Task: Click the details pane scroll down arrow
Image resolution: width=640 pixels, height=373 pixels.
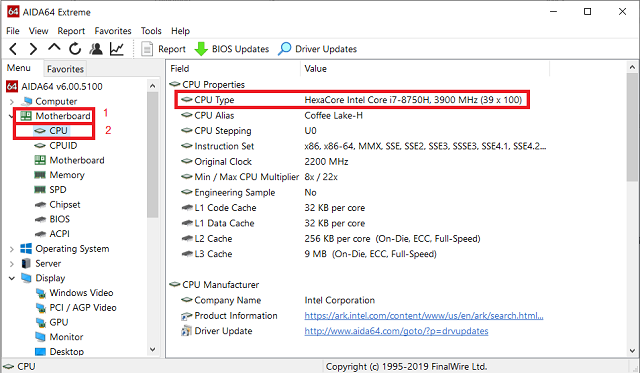Action: coord(632,351)
